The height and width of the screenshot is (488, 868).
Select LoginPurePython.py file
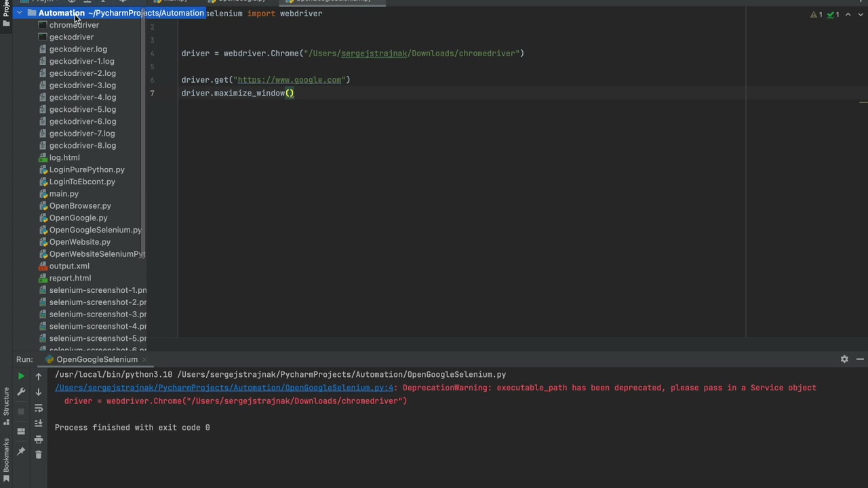coord(87,170)
